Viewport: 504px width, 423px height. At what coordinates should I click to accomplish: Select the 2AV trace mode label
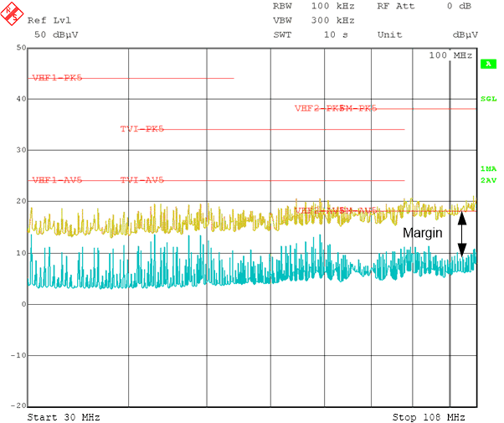[x=488, y=180]
